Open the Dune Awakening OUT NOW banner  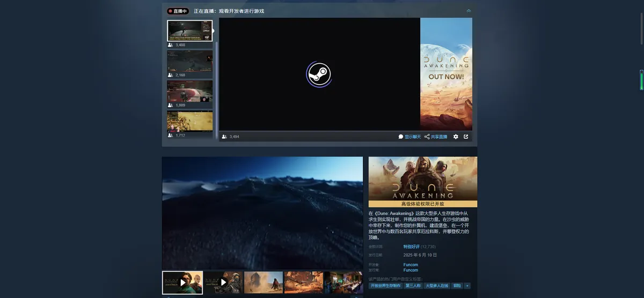(x=446, y=74)
